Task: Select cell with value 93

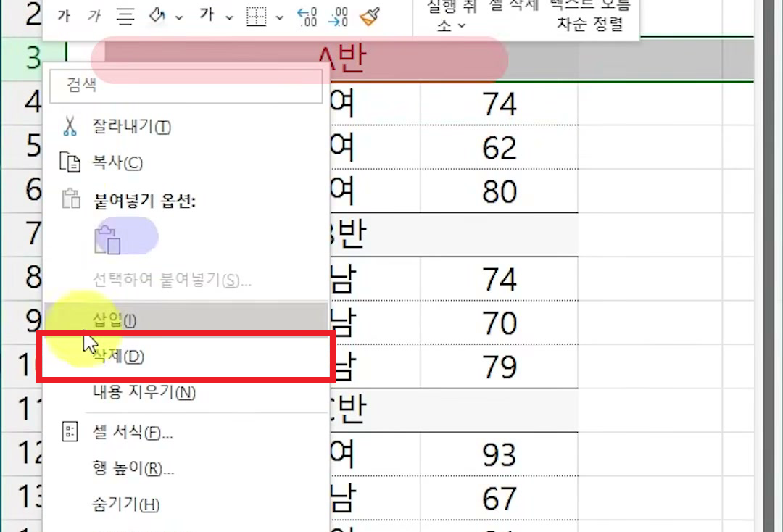Action: pos(499,454)
